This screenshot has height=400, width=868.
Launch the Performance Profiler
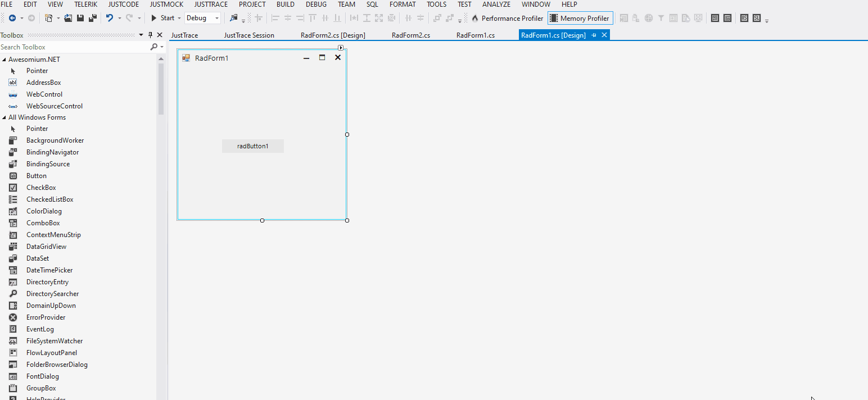tap(507, 18)
